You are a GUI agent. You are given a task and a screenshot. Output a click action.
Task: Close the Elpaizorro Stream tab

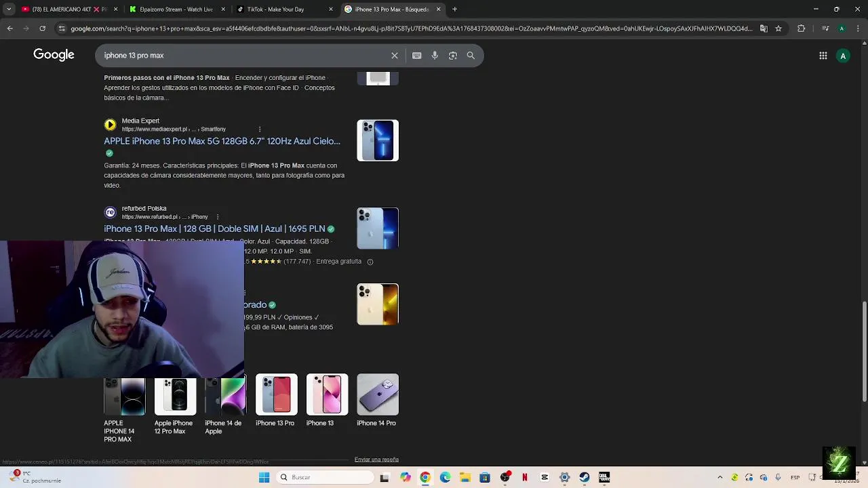[223, 9]
